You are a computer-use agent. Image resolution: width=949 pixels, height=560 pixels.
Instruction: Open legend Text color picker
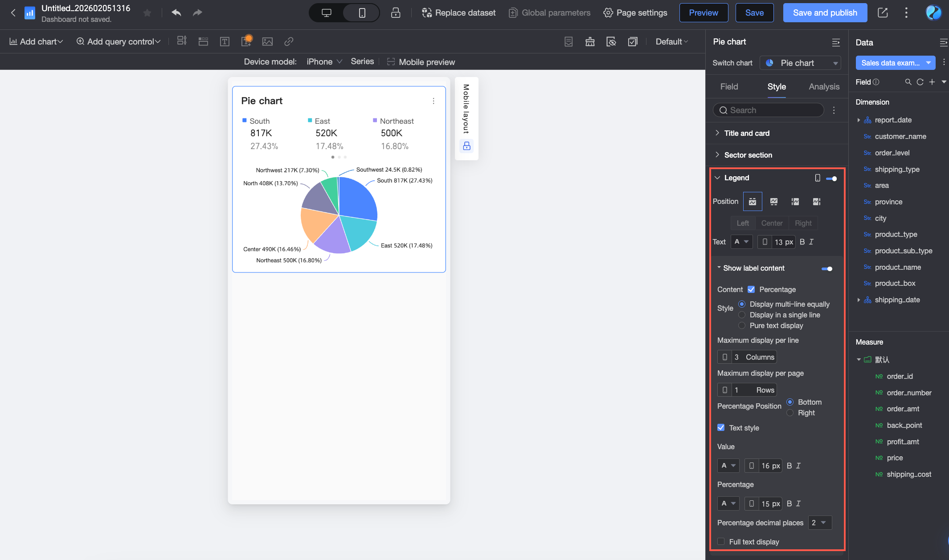tap(741, 242)
